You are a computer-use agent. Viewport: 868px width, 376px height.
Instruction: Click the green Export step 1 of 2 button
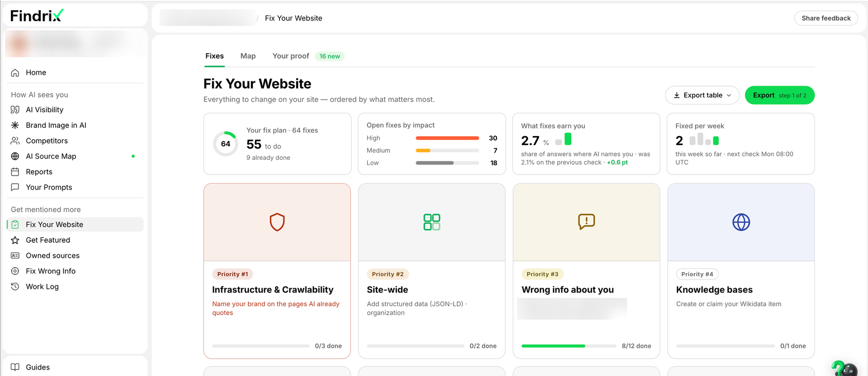coord(780,95)
